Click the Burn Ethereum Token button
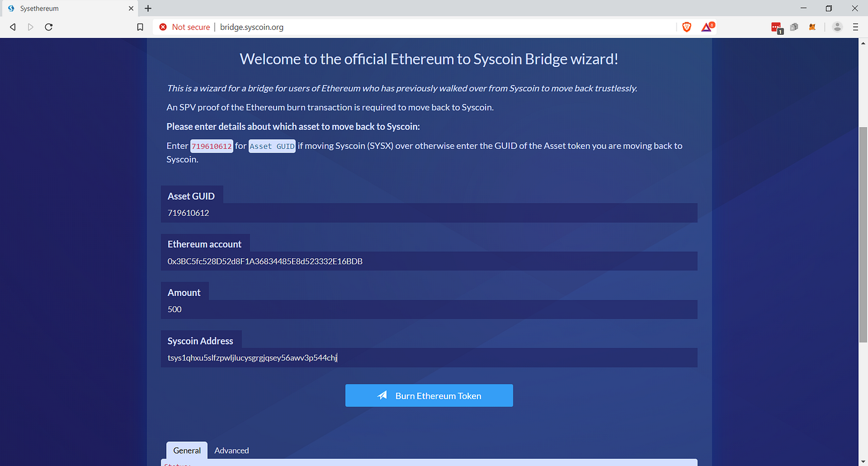Viewport: 868px width, 466px height. click(429, 396)
